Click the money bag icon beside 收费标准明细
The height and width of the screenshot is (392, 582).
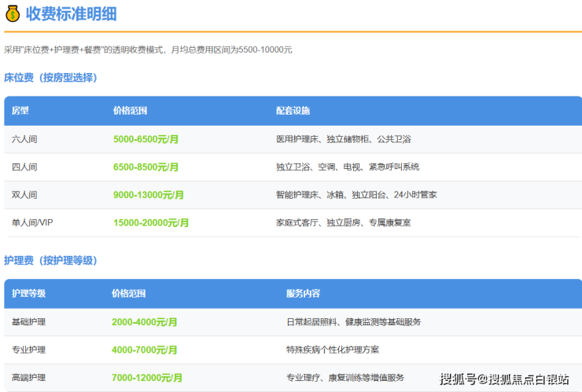pos(13,13)
